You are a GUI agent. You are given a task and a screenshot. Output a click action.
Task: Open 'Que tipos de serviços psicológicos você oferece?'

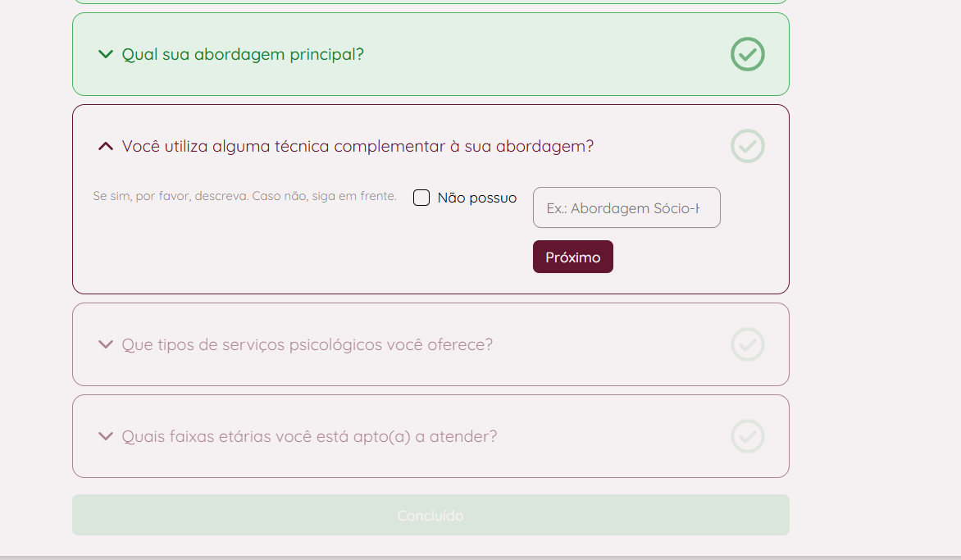coord(307,344)
